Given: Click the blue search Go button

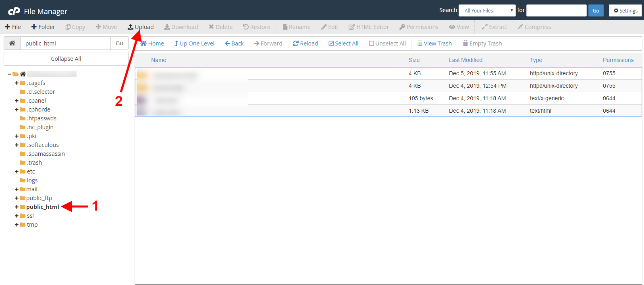Looking at the screenshot, I should [596, 10].
